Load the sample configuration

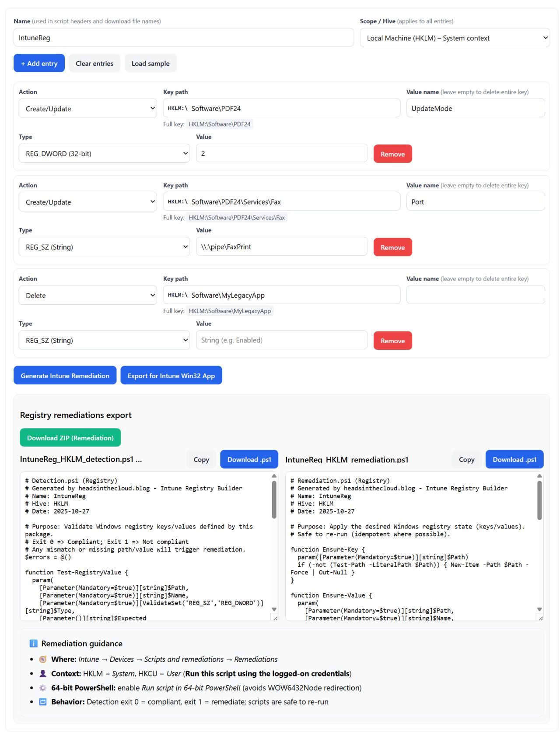pos(150,63)
